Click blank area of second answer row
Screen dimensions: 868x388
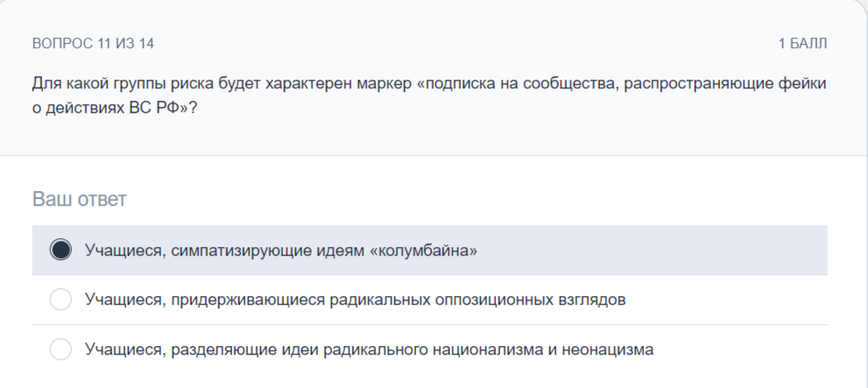pyautogui.click(x=725, y=300)
